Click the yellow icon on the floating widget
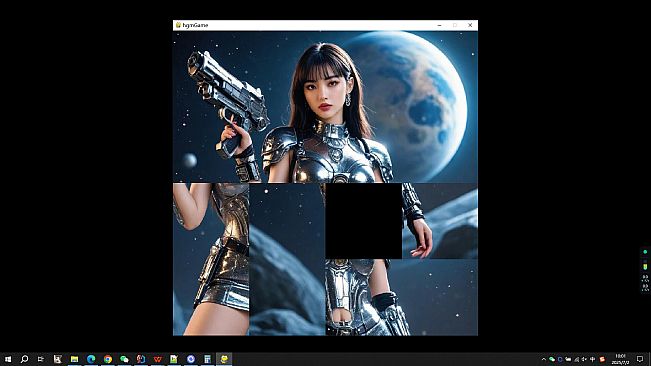The height and width of the screenshot is (366, 651). (645, 266)
